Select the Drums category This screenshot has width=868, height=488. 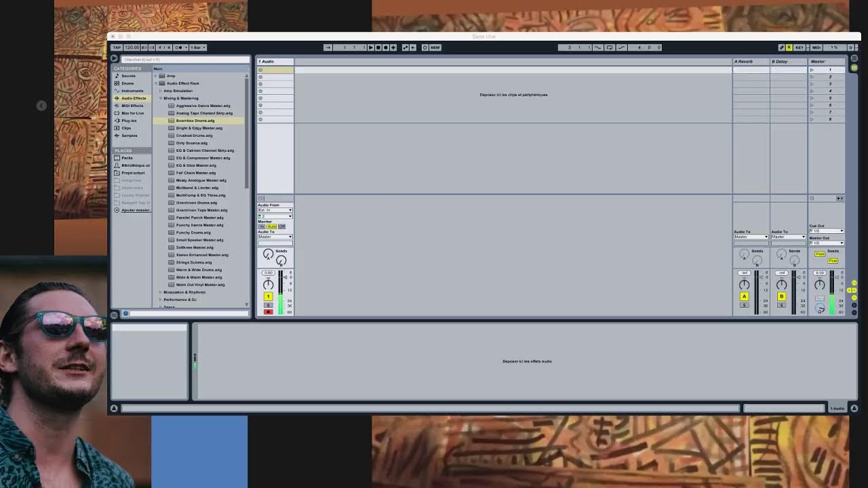pos(127,83)
